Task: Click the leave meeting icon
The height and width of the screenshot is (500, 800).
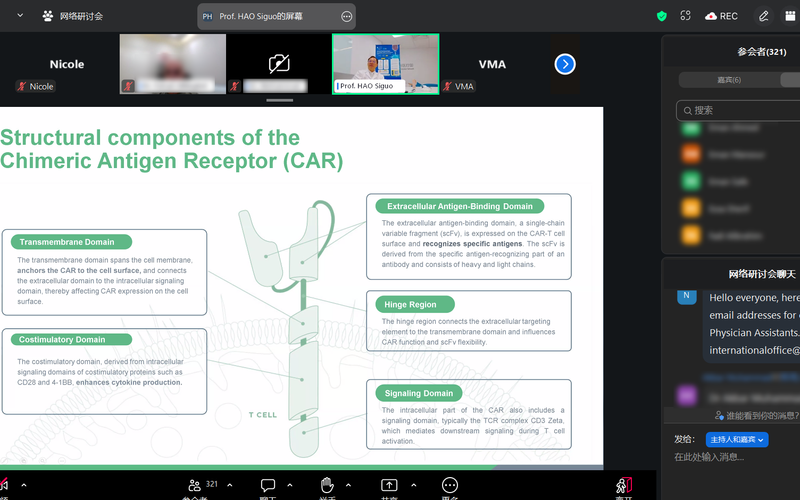Action: [x=624, y=485]
